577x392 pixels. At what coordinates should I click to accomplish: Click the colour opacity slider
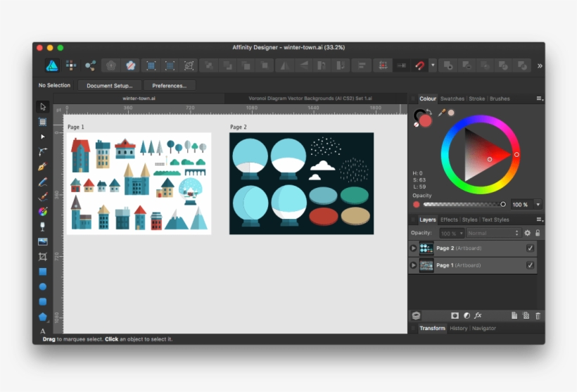click(463, 204)
